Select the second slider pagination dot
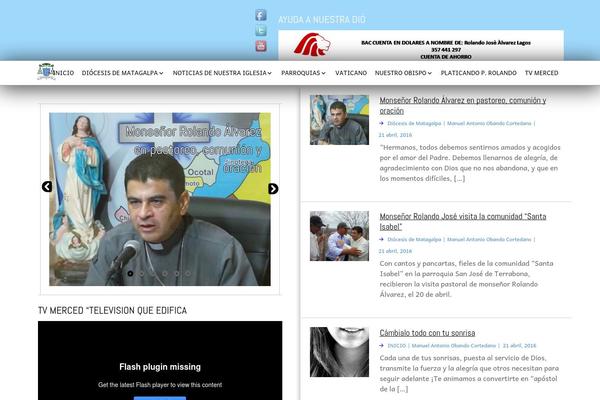Screen dimensions: 600x400 tap(142, 273)
